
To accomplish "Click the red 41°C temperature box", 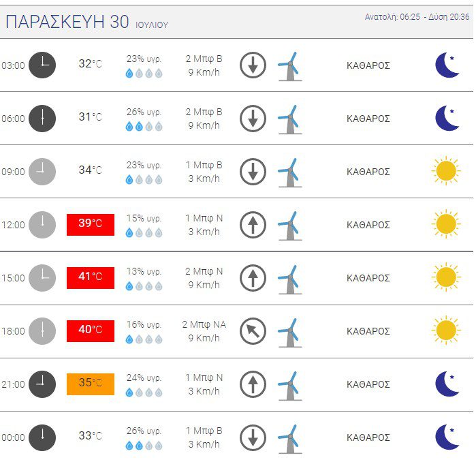I will point(91,278).
